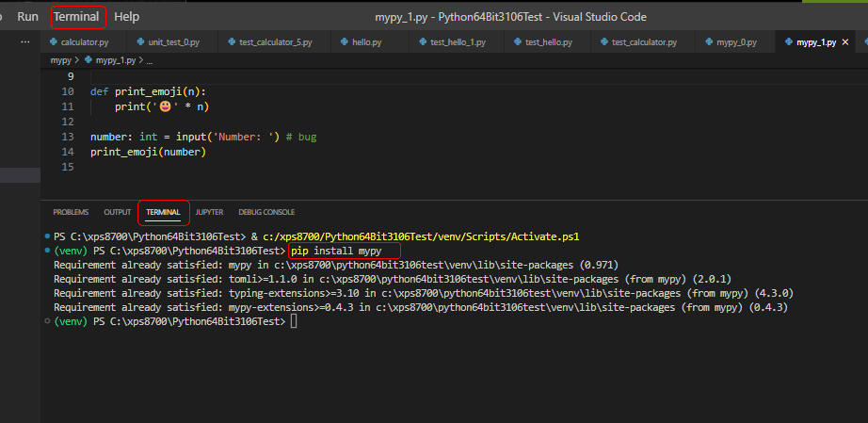Click line number 13 in the gutter
This screenshot has height=423, width=868.
tap(68, 137)
